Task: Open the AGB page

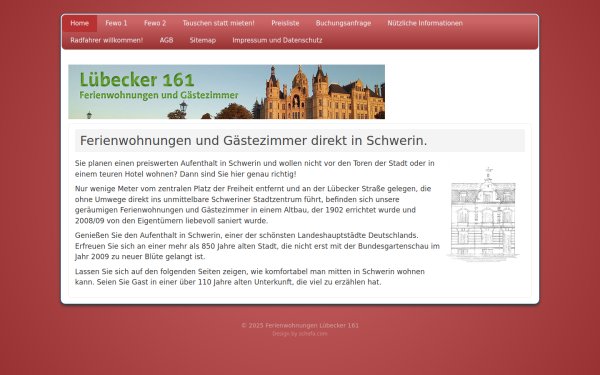Action: coord(166,40)
